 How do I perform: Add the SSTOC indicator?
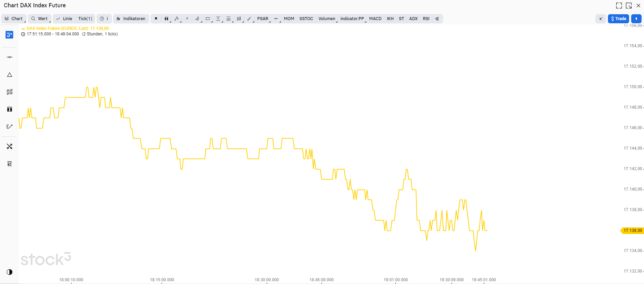306,19
